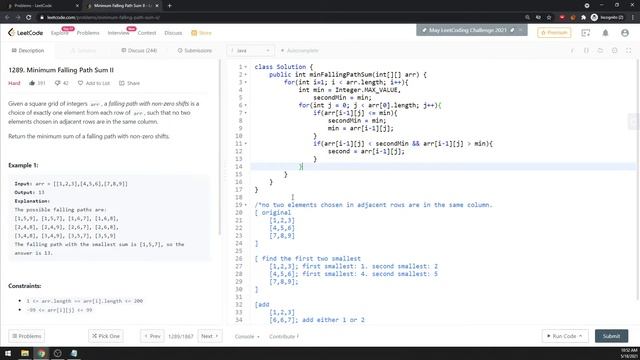Share the problem
This screenshot has height=360, width=640.
click(129, 83)
